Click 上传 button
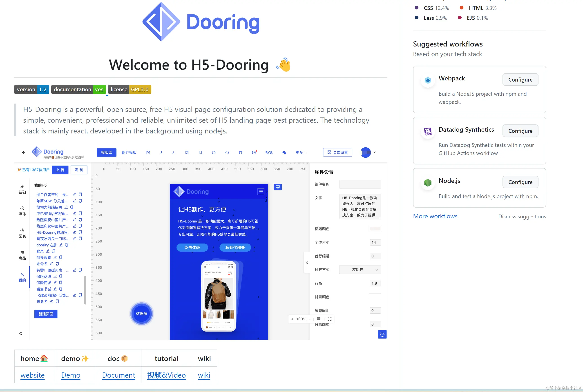 [x=60, y=170]
